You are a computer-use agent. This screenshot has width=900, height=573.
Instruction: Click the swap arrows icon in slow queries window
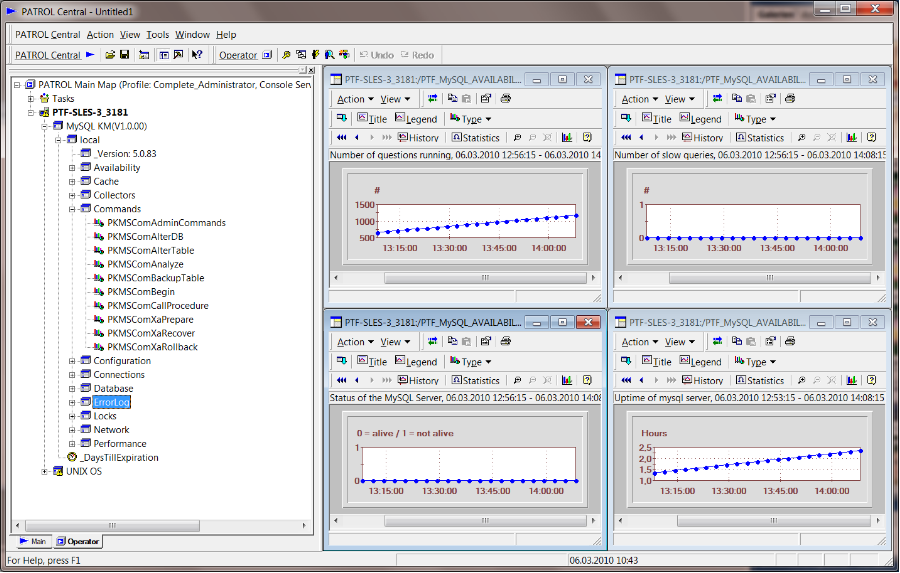717,99
